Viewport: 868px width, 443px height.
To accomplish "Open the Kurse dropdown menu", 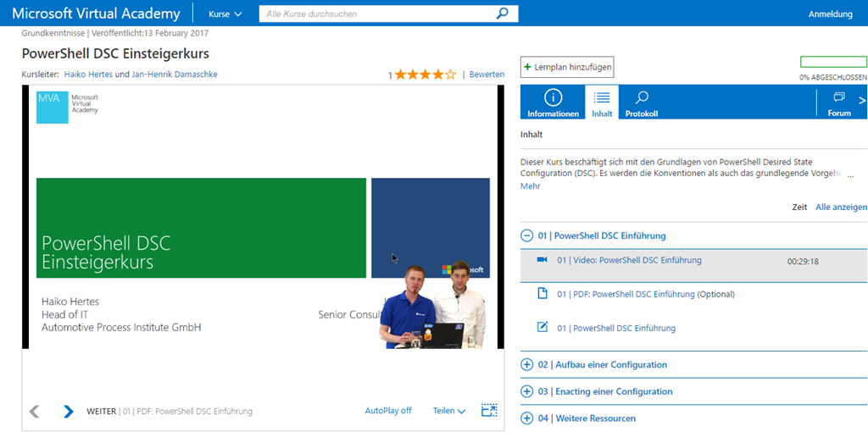I will click(225, 14).
